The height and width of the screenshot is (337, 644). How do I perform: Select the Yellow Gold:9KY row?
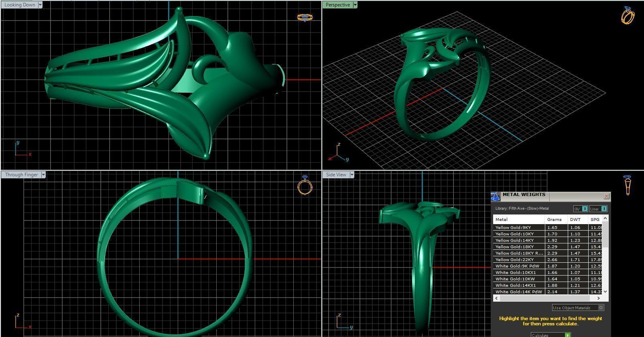[548, 227]
